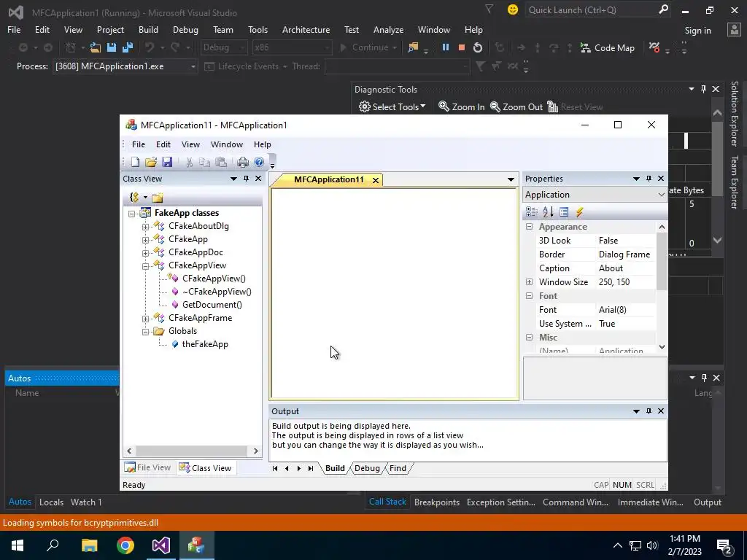Viewport: 747px width, 560px height.
Task: Switch to the File View tab
Action: 147,467
